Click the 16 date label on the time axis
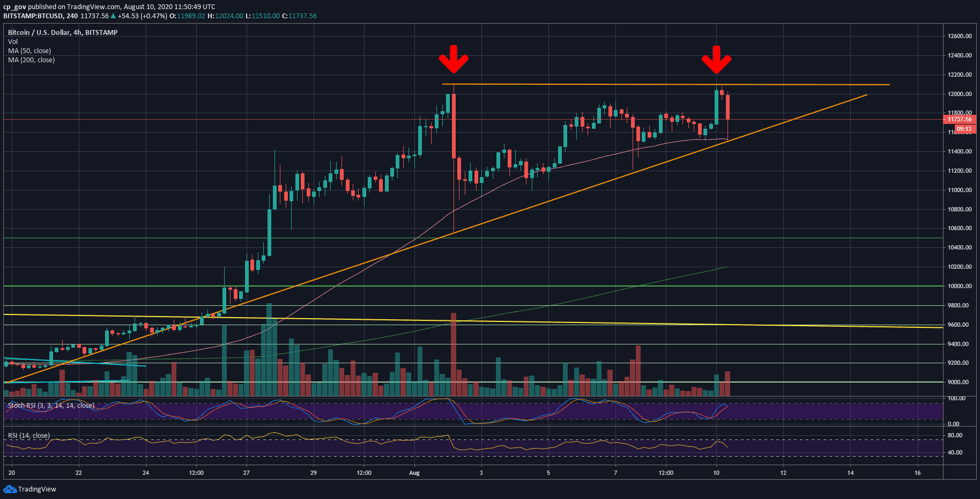Screen dimensions: 980x499 click(x=918, y=473)
